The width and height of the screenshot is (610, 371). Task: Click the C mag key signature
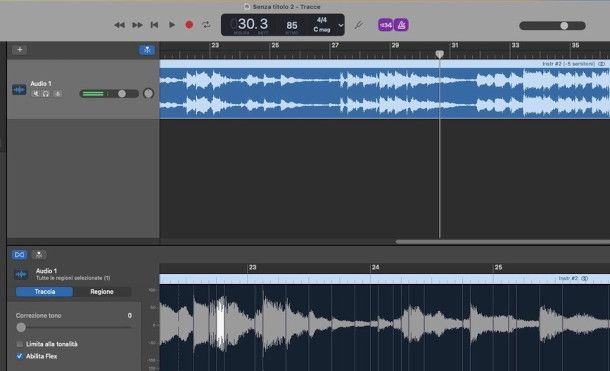coord(322,30)
